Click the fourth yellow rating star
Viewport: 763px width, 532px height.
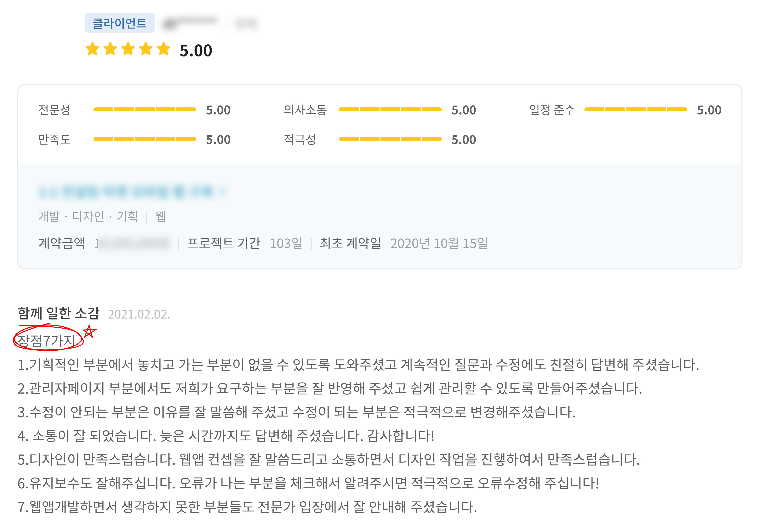pyautogui.click(x=146, y=49)
